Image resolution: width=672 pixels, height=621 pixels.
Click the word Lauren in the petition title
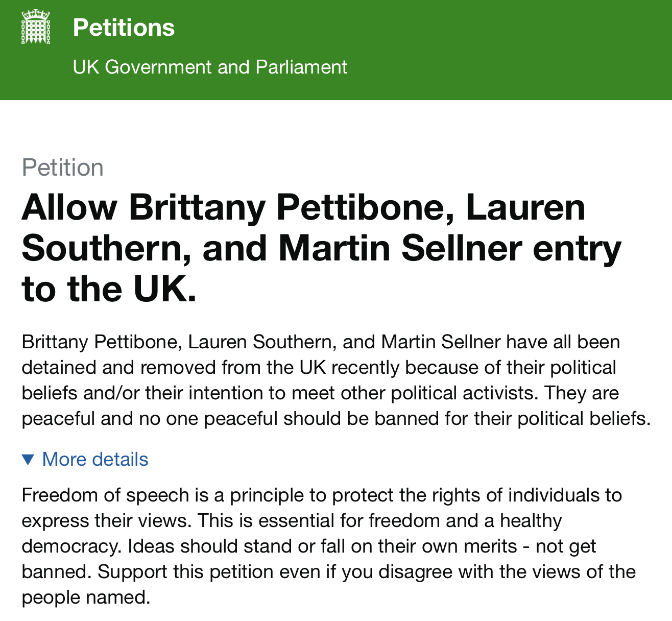[x=526, y=207]
